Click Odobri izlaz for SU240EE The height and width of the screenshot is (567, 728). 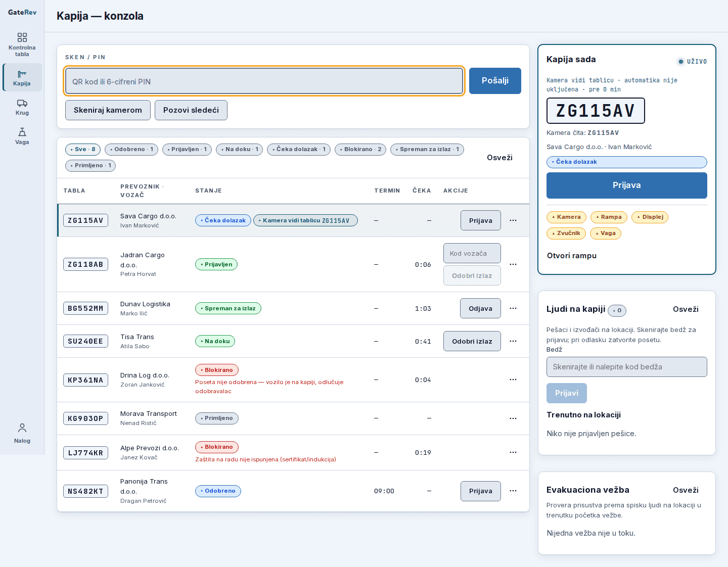click(x=472, y=341)
